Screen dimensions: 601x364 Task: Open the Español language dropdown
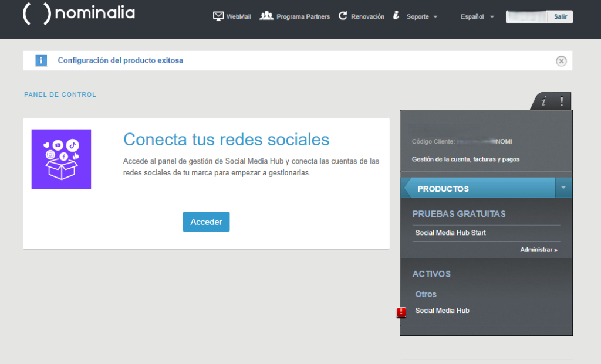click(x=477, y=17)
